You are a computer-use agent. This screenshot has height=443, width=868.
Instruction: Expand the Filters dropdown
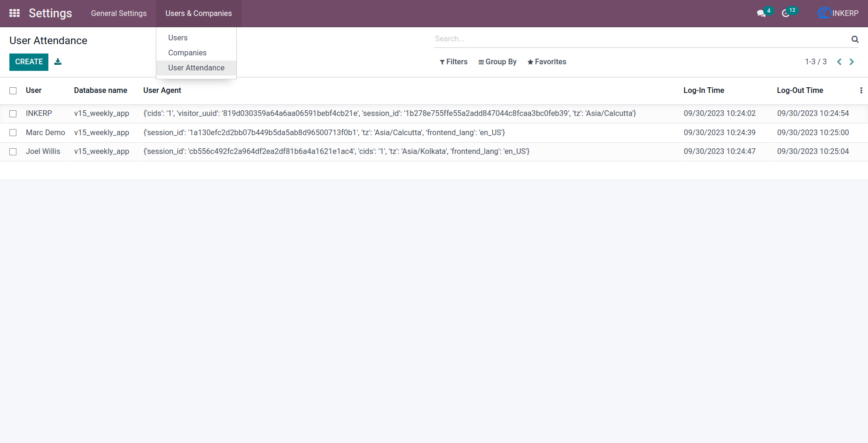coord(453,62)
